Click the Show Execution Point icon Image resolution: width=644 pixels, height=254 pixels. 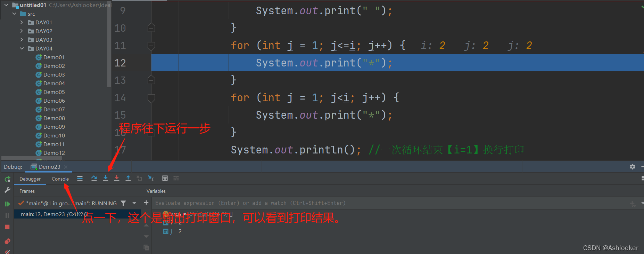pos(80,178)
